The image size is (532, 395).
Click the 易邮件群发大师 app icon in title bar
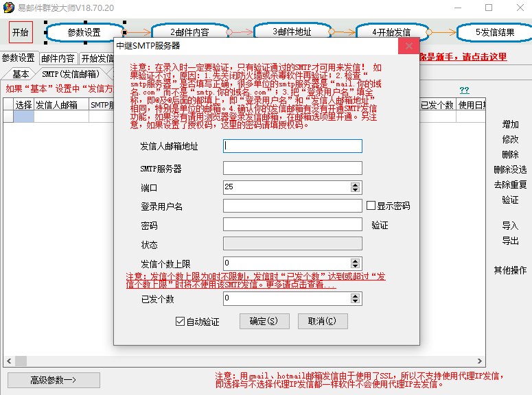pyautogui.click(x=8, y=8)
